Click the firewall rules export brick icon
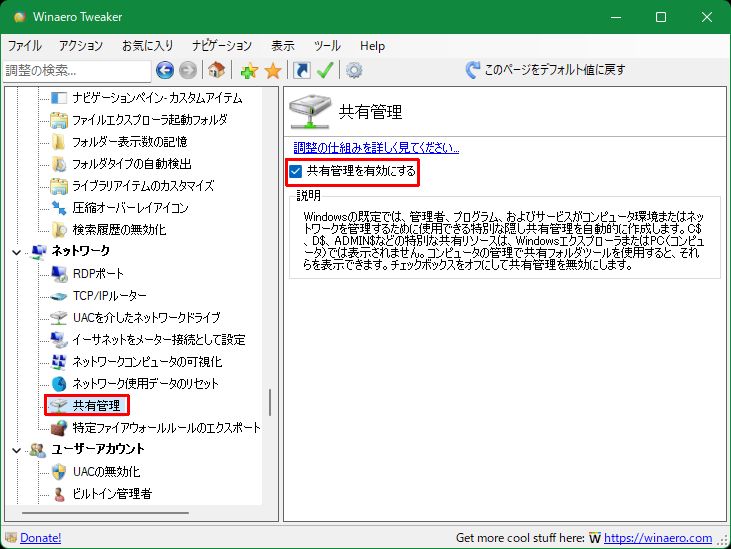Image resolution: width=731 pixels, height=549 pixels. point(59,427)
